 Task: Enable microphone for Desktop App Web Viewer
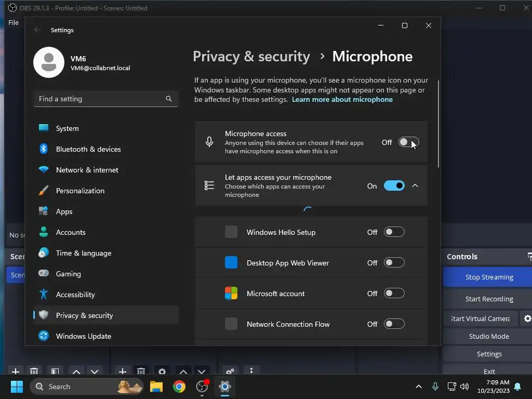(x=394, y=262)
